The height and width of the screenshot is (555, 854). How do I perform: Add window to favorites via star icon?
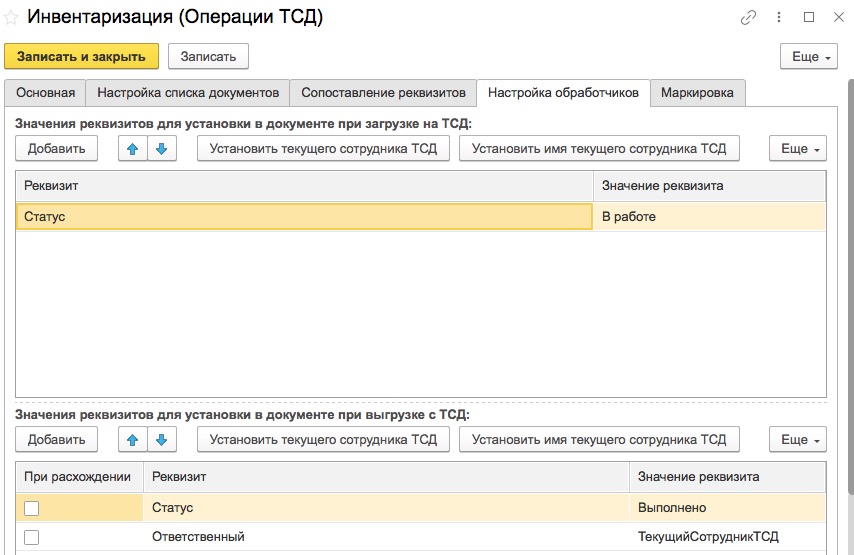(11, 17)
